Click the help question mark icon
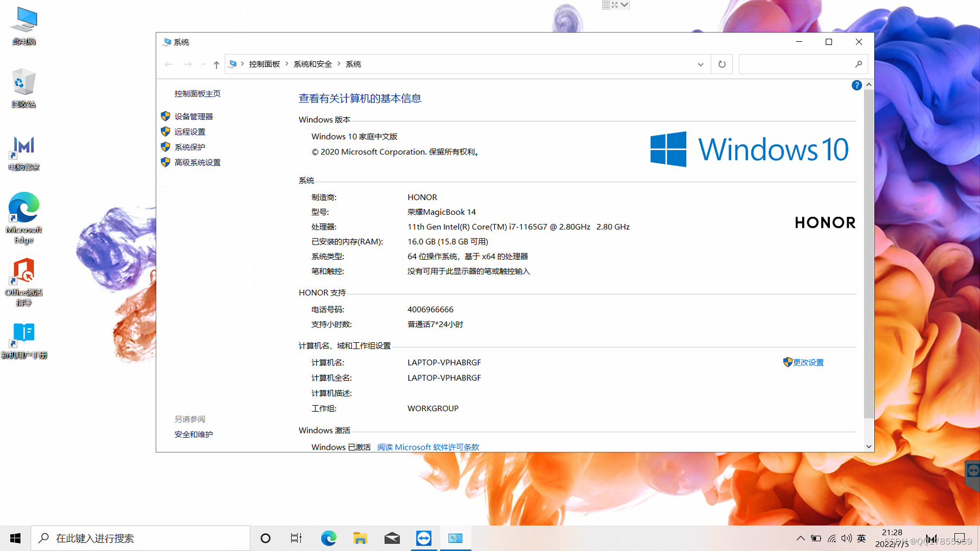The image size is (980, 551). [x=856, y=85]
